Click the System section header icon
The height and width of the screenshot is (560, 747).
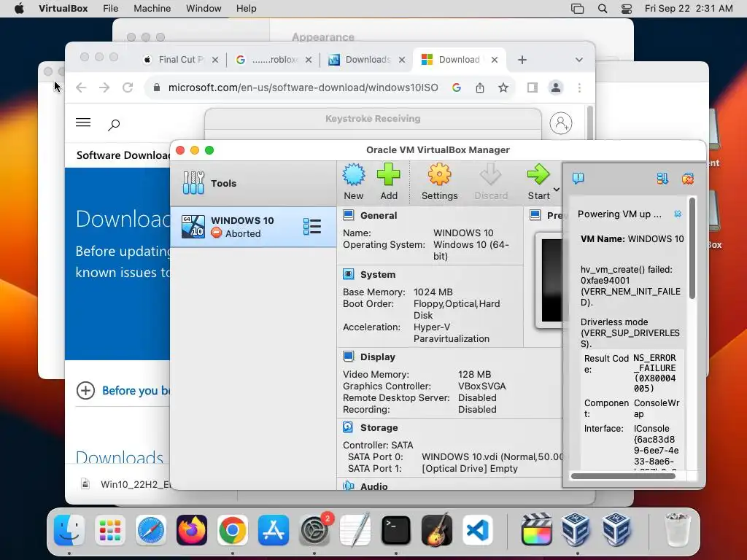(x=348, y=274)
